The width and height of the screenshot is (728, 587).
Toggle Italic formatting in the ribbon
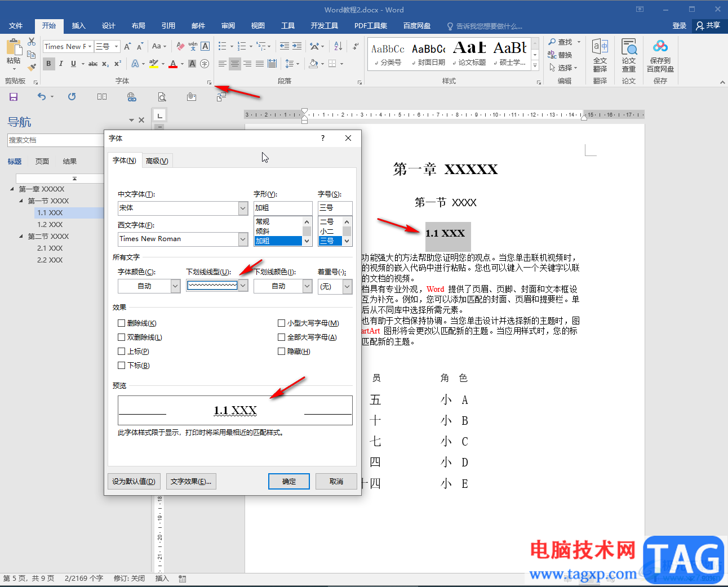click(x=61, y=64)
